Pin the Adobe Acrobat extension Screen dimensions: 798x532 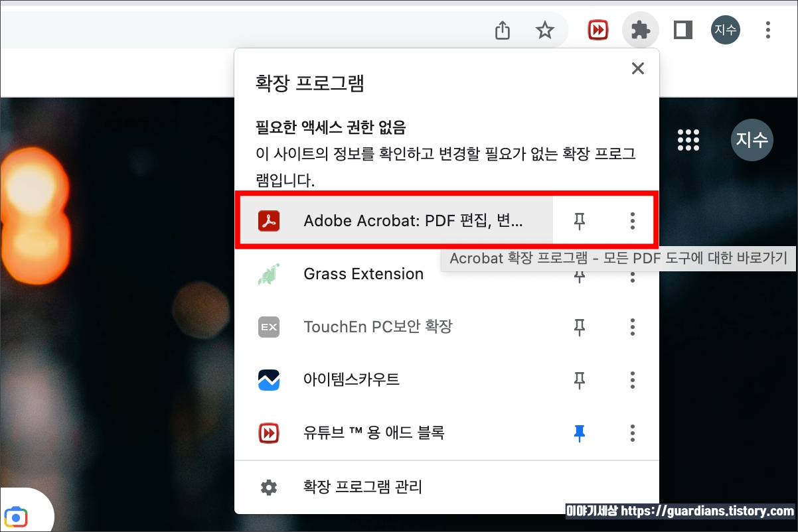(x=580, y=221)
